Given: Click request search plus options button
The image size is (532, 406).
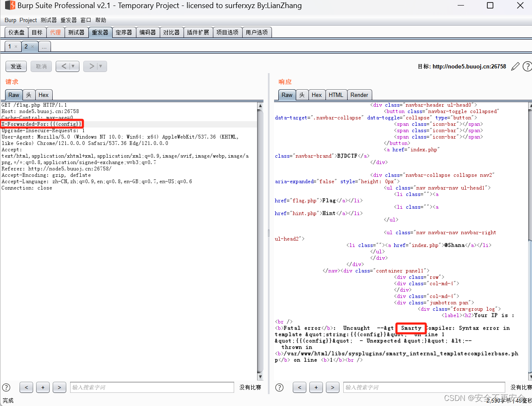Looking at the screenshot, I should (x=43, y=387).
